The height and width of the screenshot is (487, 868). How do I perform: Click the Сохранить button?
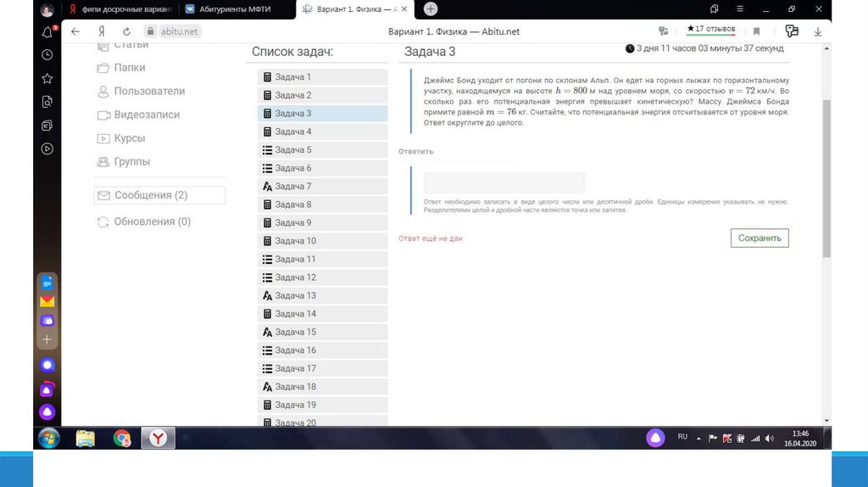coord(759,238)
